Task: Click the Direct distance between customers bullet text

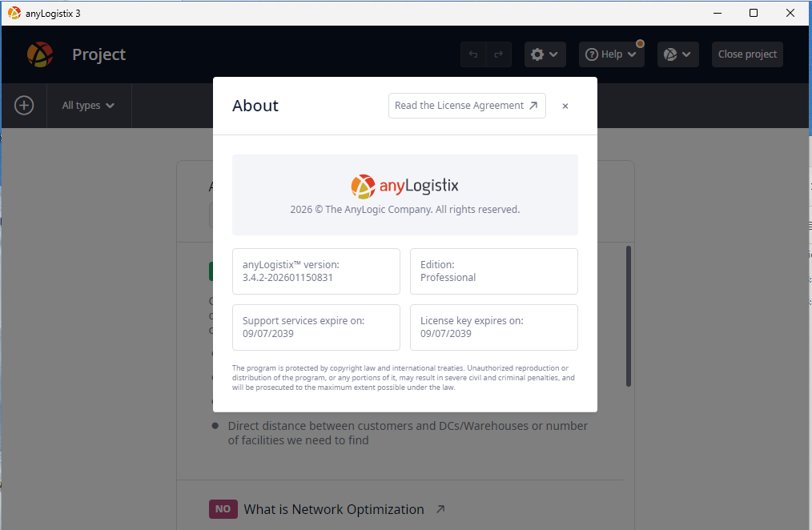Action: pyautogui.click(x=408, y=432)
